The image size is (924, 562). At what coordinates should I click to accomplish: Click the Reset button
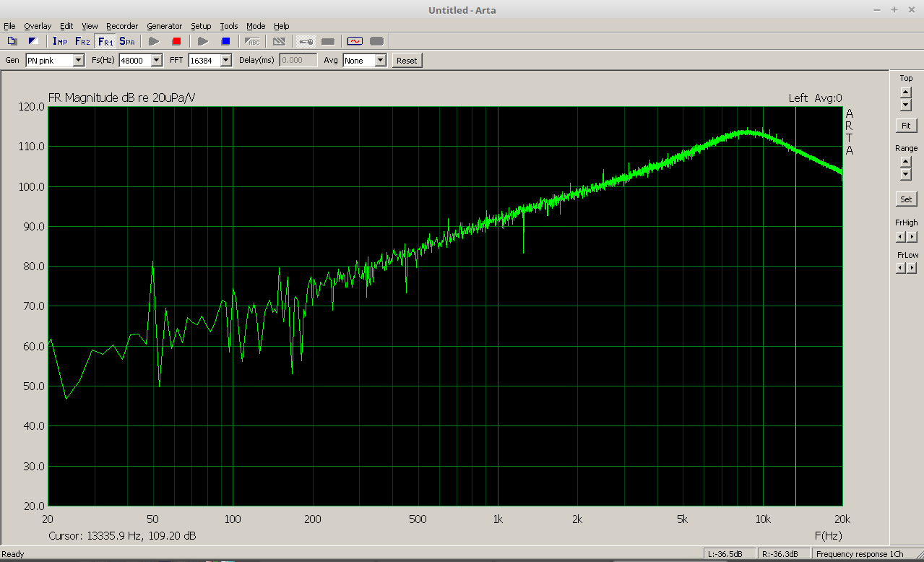point(407,61)
